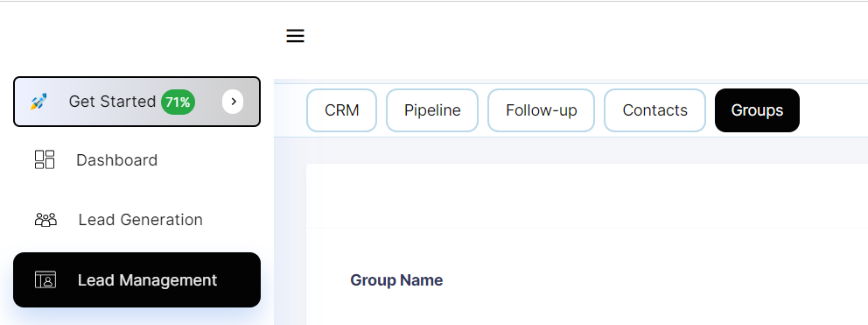Select the Follow-up tab
The image size is (868, 325).
click(541, 110)
